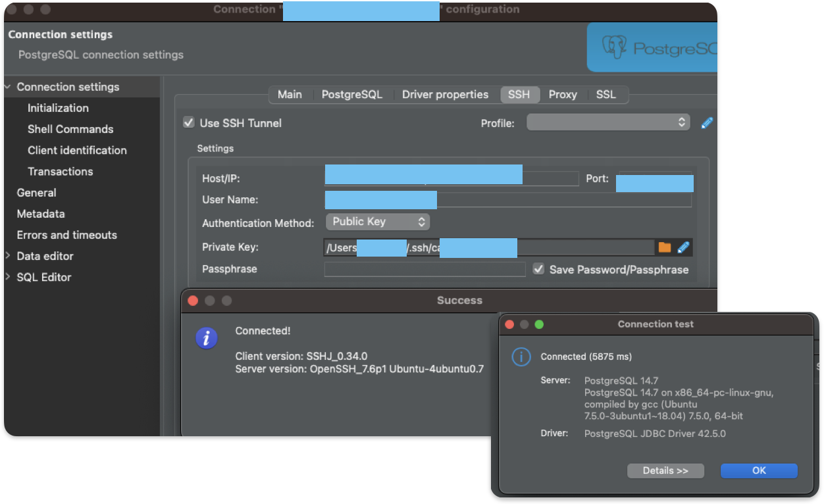Disable the Use SSH Tunnel checkbox
The image size is (824, 504).
[188, 123]
